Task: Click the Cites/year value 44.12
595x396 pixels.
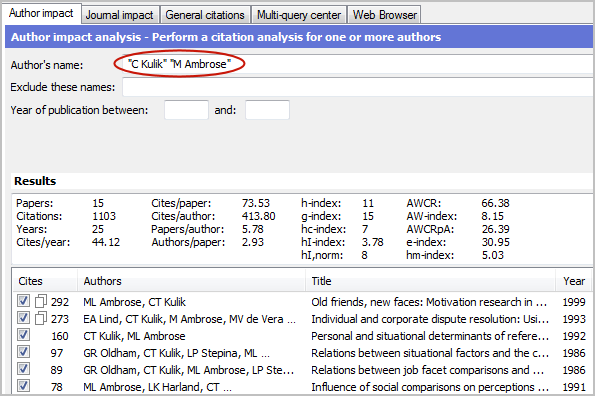Action: pos(105,242)
